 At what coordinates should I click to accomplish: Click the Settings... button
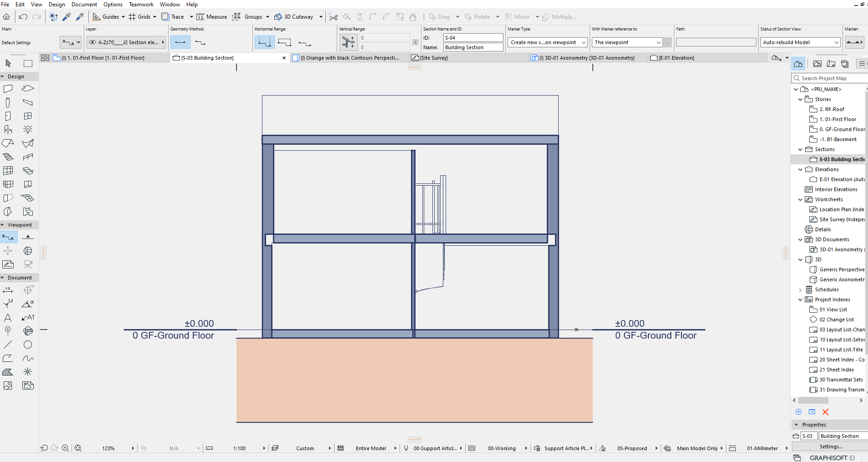coord(831,447)
